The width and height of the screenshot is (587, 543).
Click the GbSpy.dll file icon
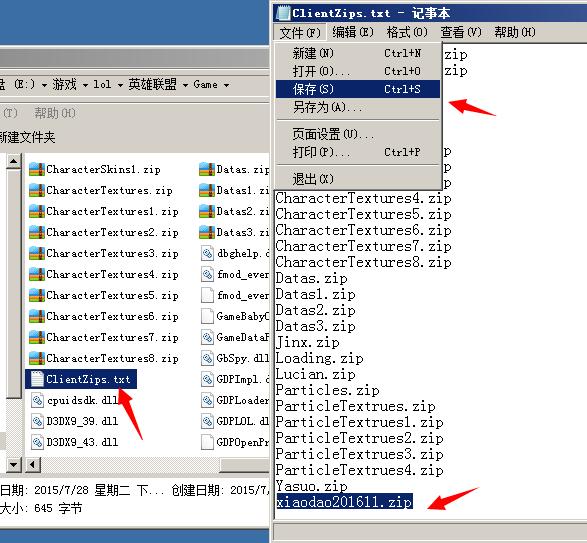coord(207,358)
